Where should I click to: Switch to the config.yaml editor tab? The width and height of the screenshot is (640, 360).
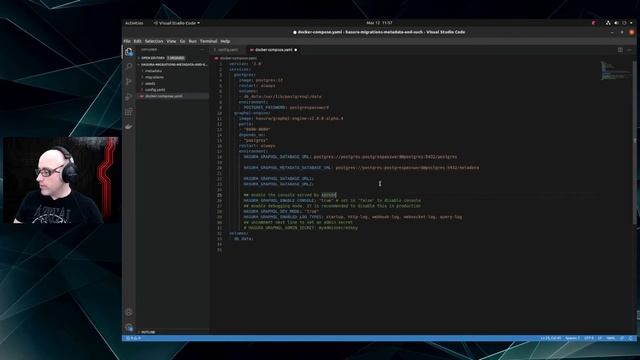[228, 50]
